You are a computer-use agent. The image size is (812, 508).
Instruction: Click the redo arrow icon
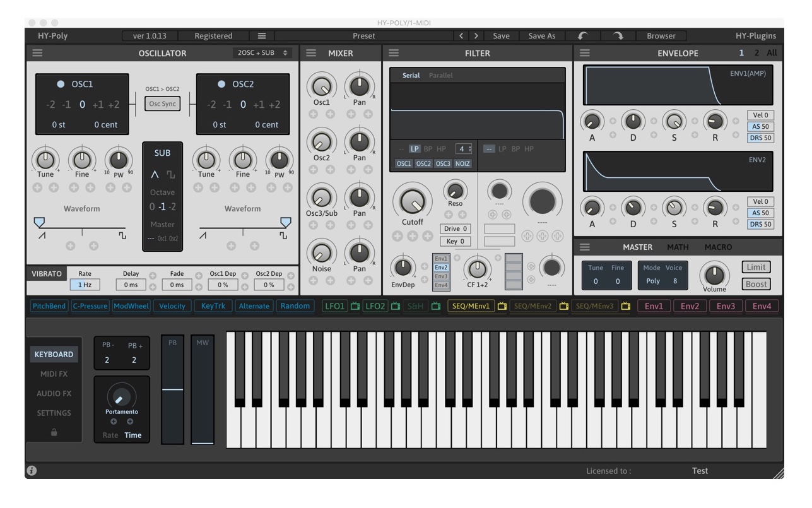click(x=618, y=36)
